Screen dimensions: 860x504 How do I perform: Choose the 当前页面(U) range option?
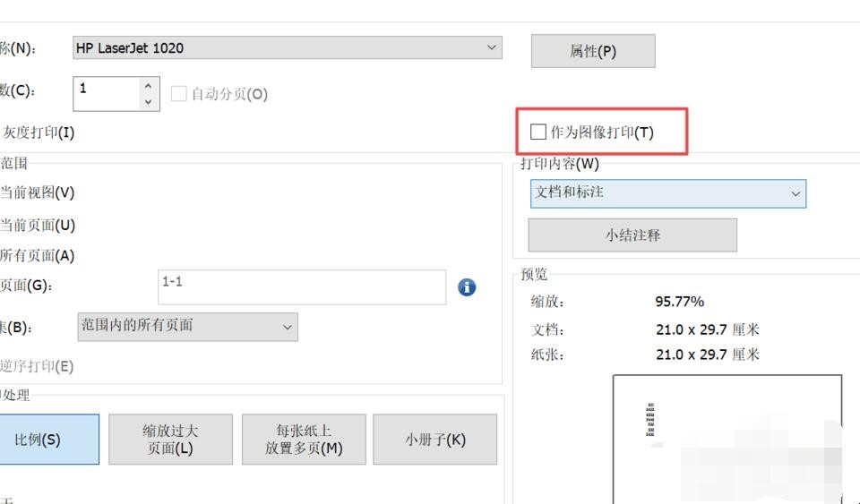pyautogui.click(x=38, y=226)
